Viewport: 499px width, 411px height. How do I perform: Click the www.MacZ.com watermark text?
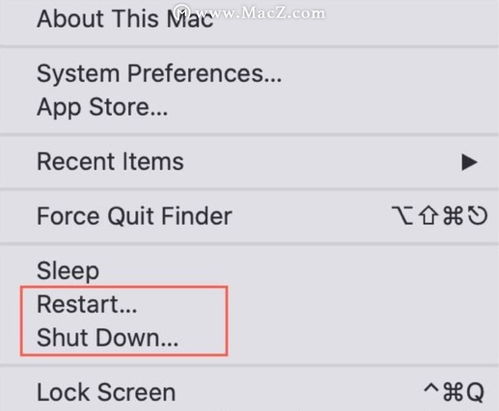(260, 13)
